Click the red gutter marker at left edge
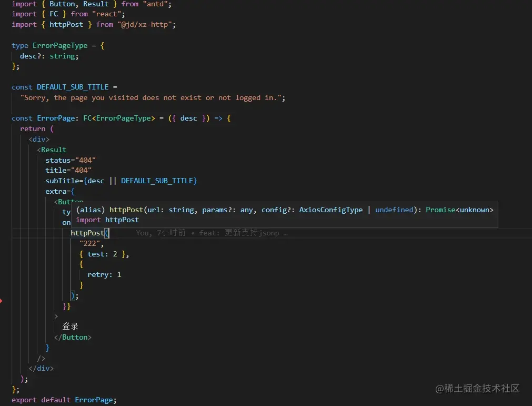The height and width of the screenshot is (406, 532). click(1, 301)
